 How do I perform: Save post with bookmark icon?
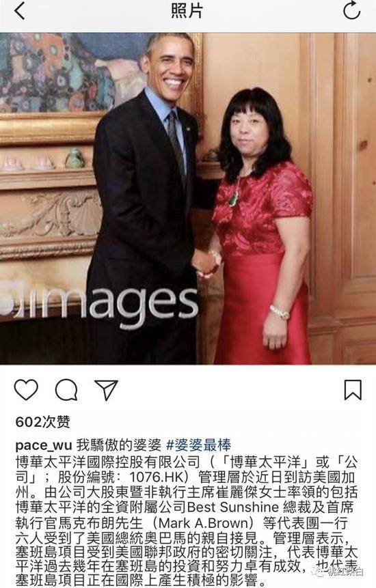[353, 390]
